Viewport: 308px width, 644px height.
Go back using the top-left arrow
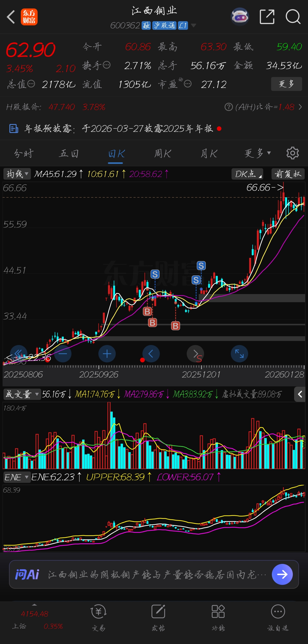point(11,17)
